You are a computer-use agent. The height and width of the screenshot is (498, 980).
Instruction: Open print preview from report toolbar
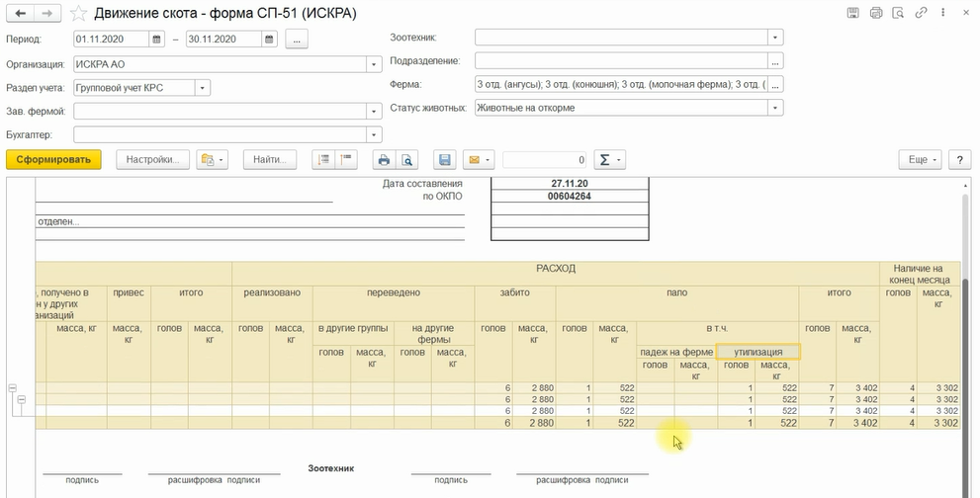click(405, 160)
